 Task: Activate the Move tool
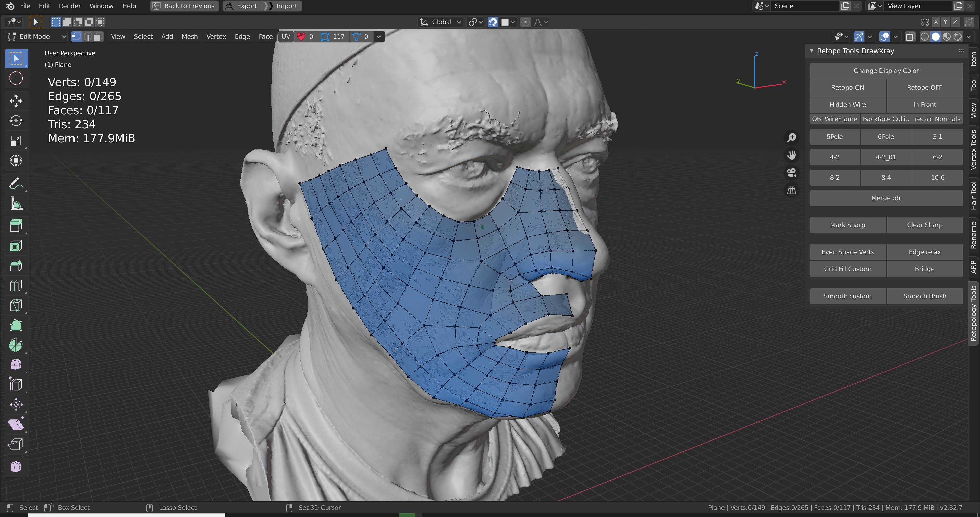[x=16, y=101]
